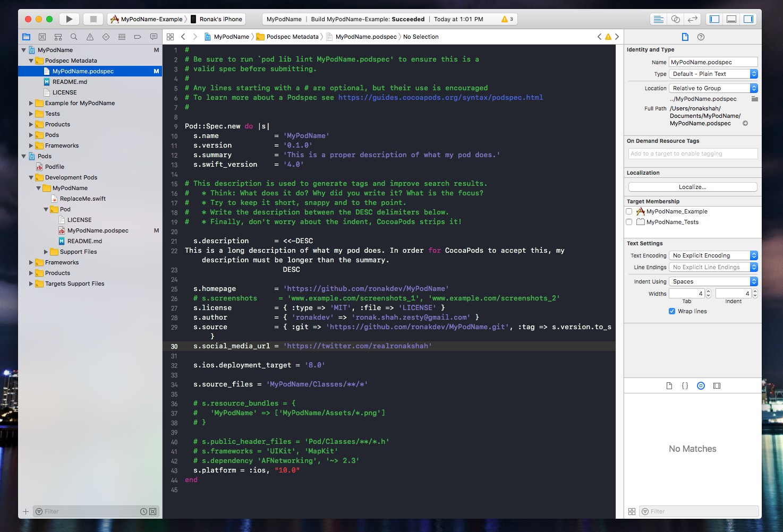This screenshot has height=532, width=783.
Task: Go forward in editor history
Action: point(195,37)
